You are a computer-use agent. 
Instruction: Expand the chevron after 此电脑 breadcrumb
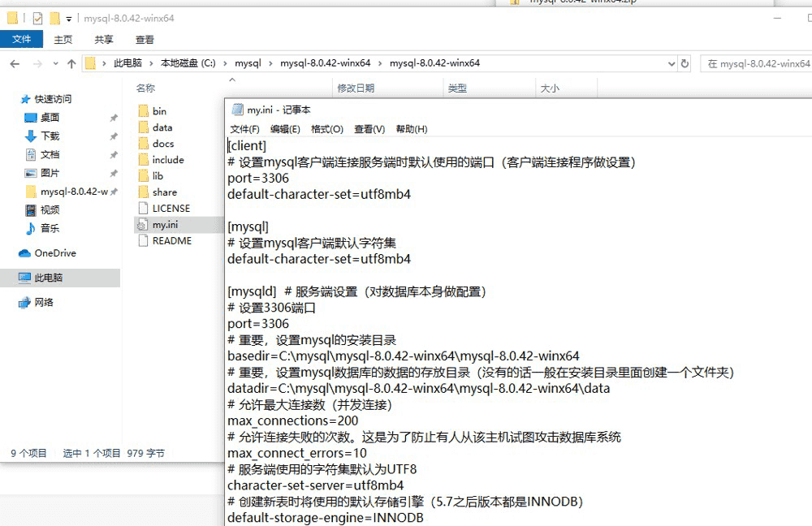pyautogui.click(x=151, y=63)
